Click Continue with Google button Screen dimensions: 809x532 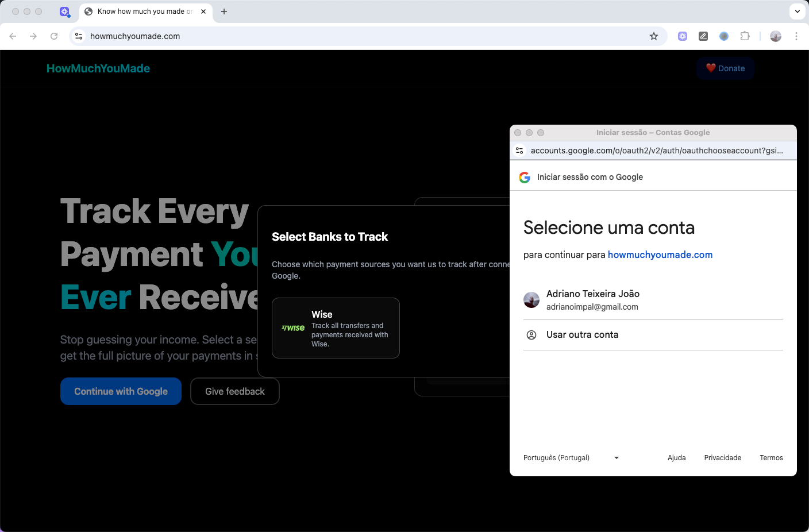pyautogui.click(x=121, y=391)
